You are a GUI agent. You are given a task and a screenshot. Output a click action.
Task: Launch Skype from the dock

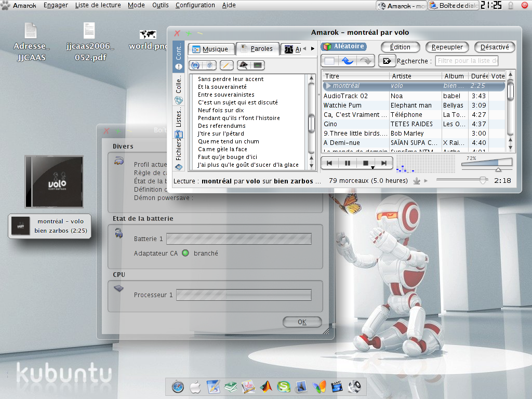[x=284, y=387]
